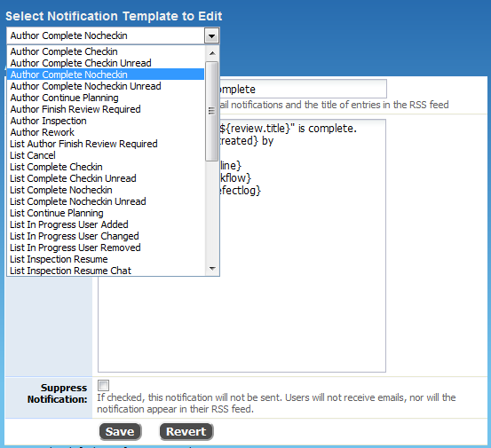Click the Revert button
Image resolution: width=491 pixels, height=448 pixels.
point(186,431)
